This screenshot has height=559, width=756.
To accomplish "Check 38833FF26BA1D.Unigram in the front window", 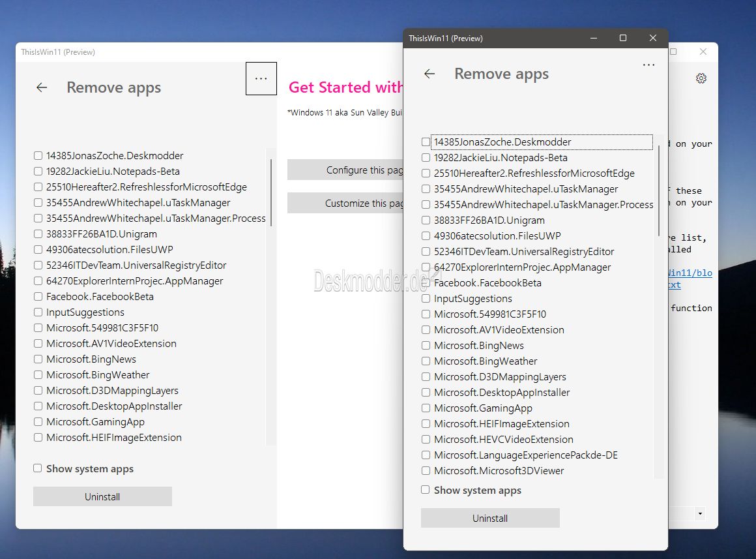I will (x=426, y=220).
